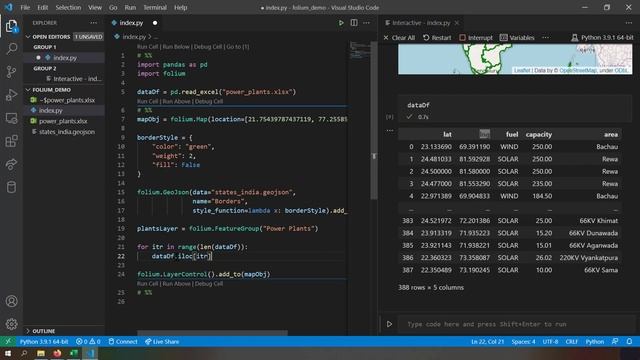Click the capacity column header
Screen dimensions: 640x360
(x=538, y=134)
